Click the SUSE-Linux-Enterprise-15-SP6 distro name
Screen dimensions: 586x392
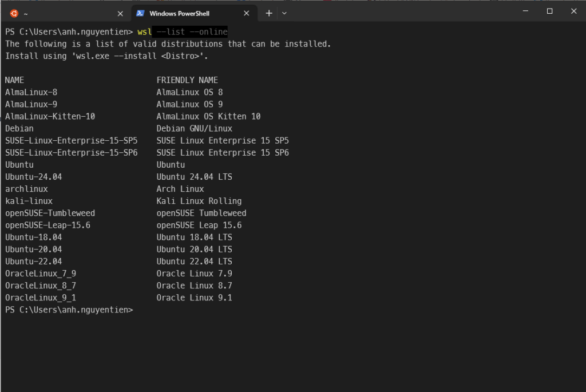pos(72,153)
